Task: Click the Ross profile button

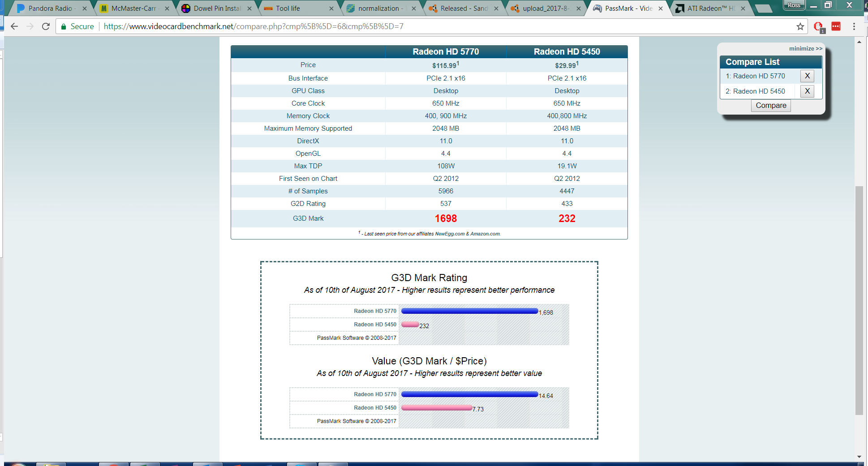Action: (x=794, y=5)
